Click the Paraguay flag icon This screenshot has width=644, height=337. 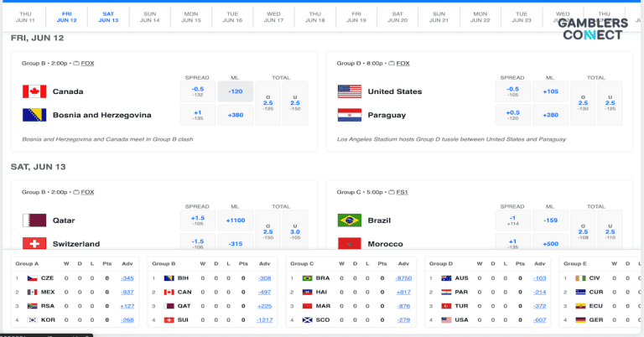click(350, 115)
